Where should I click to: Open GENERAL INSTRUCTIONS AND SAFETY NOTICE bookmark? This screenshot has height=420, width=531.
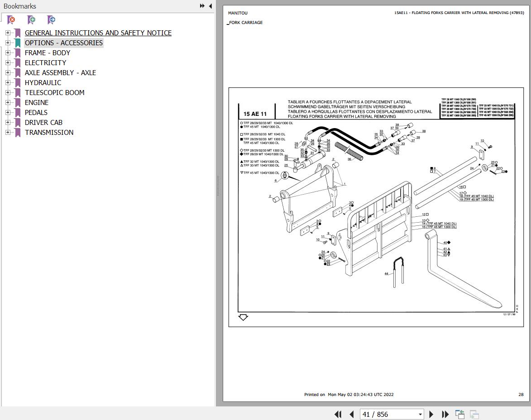[98, 33]
